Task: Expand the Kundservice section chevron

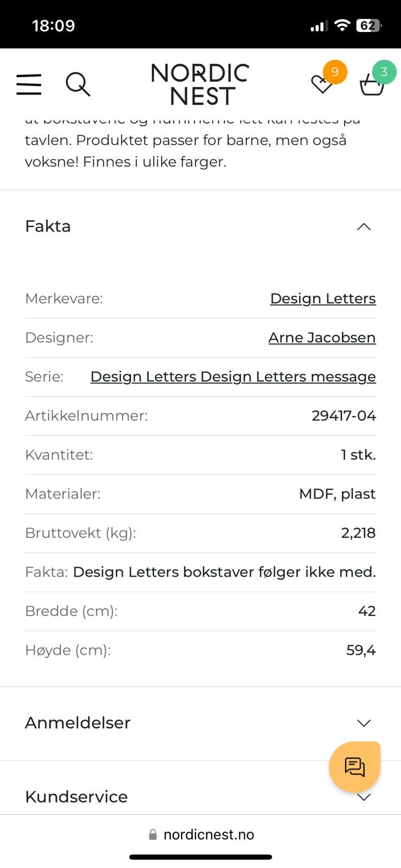Action: pyautogui.click(x=364, y=797)
